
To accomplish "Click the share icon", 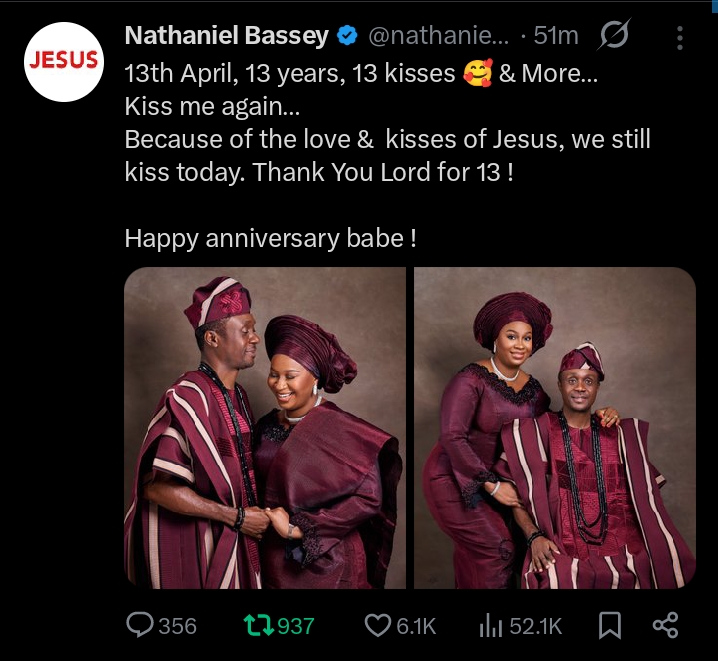I will coord(665,625).
